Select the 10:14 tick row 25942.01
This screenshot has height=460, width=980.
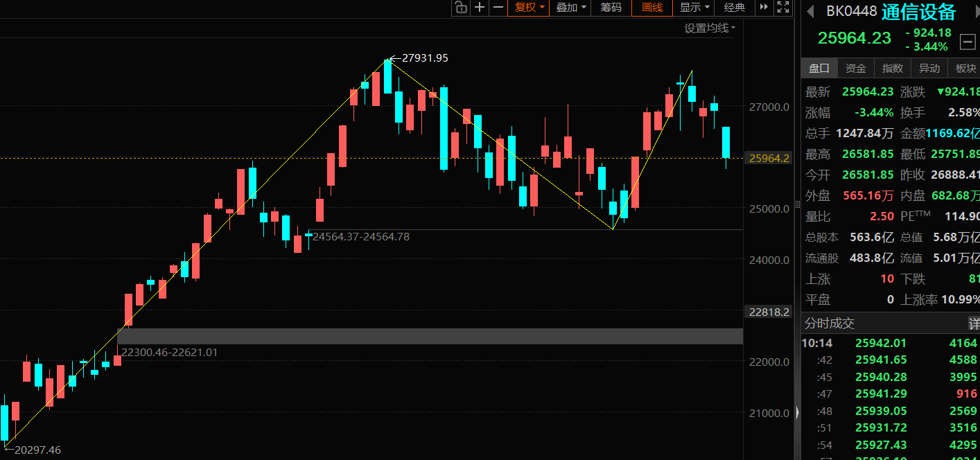(891, 343)
